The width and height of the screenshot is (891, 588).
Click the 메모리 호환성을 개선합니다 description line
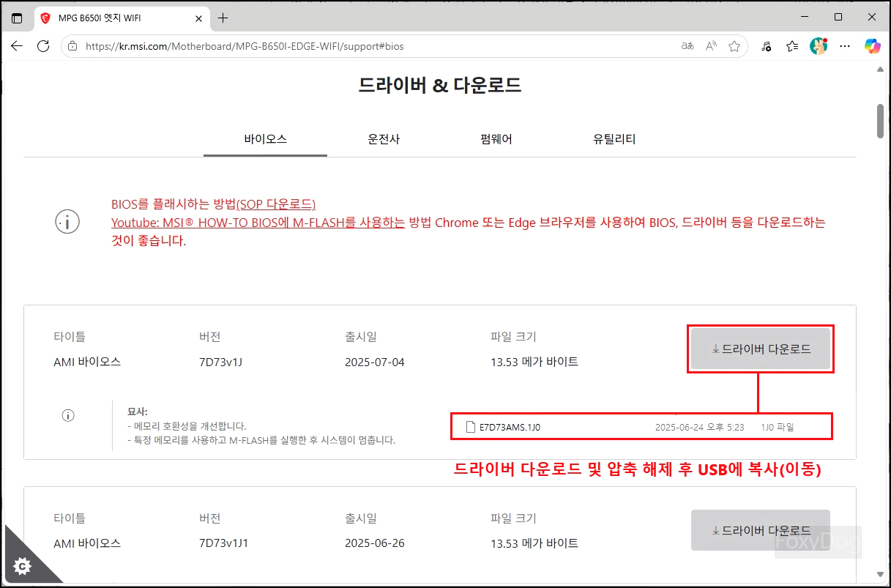186,425
